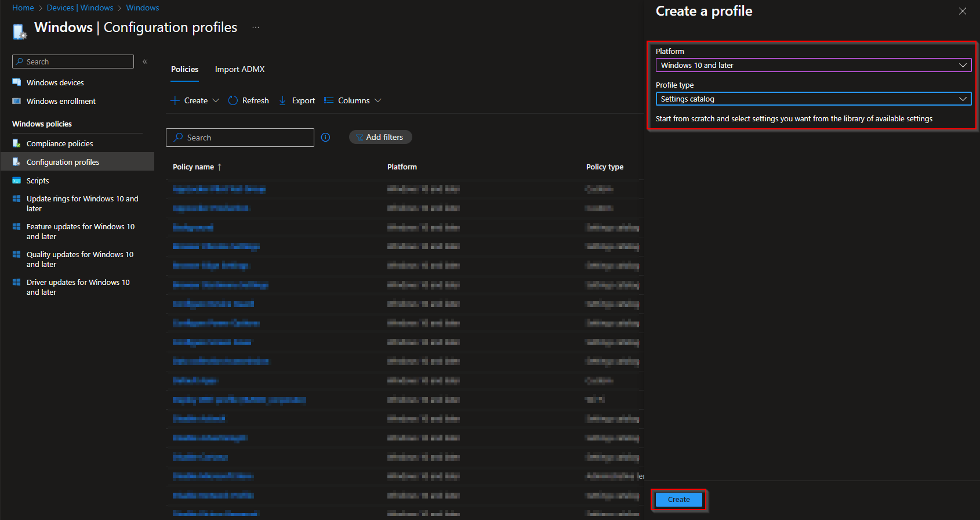The width and height of the screenshot is (980, 520).
Task: Click the Feature updates Windows icon
Action: (17, 226)
